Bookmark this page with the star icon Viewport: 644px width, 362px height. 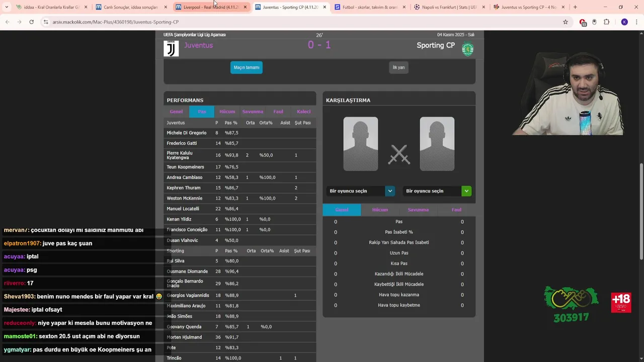(x=566, y=22)
